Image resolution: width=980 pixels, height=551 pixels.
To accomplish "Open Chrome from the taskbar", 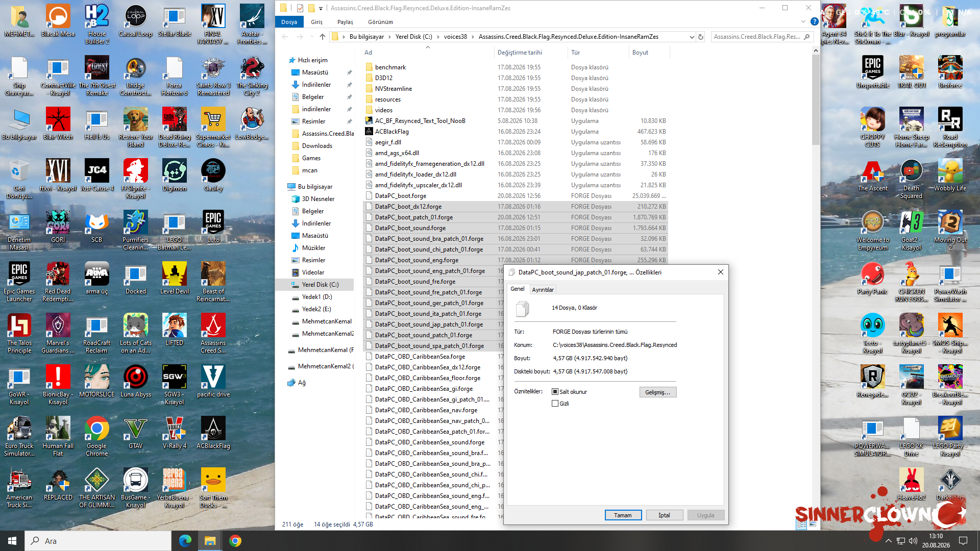I will [x=235, y=541].
